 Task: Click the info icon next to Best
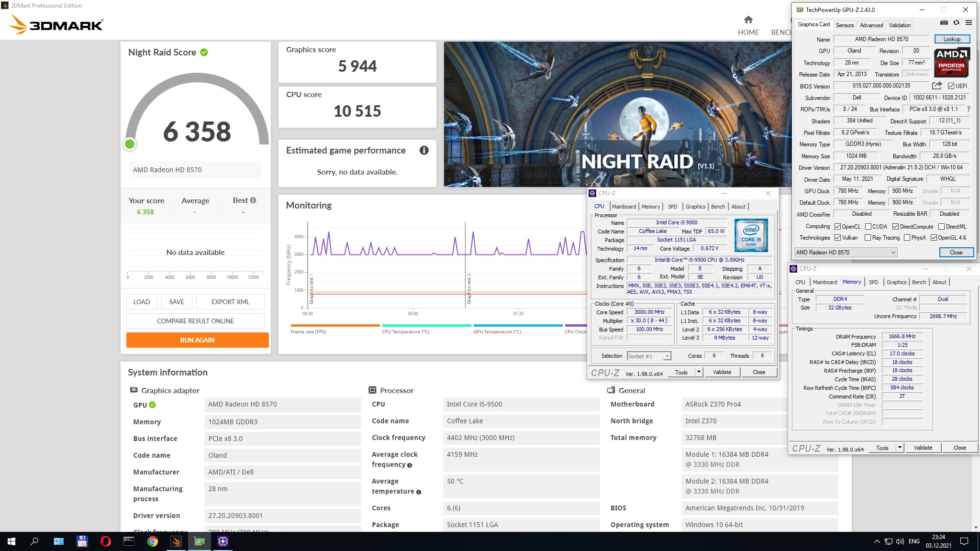(x=253, y=200)
